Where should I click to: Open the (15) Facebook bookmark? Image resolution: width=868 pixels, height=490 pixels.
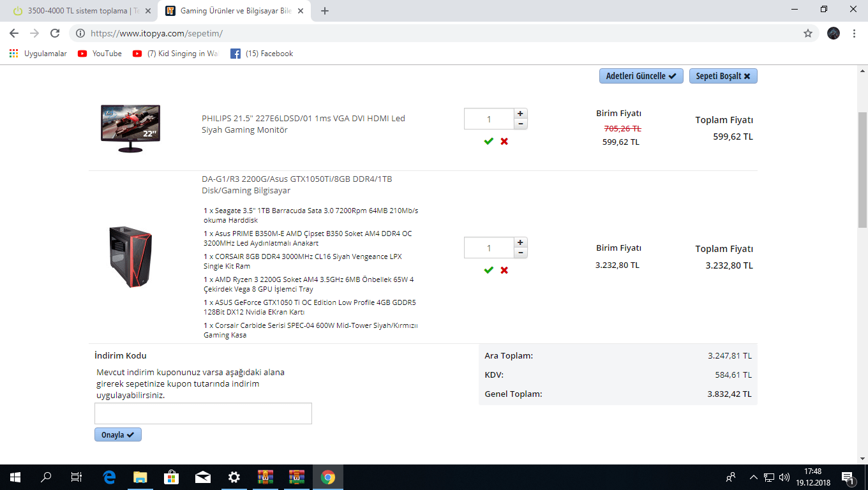coord(262,54)
